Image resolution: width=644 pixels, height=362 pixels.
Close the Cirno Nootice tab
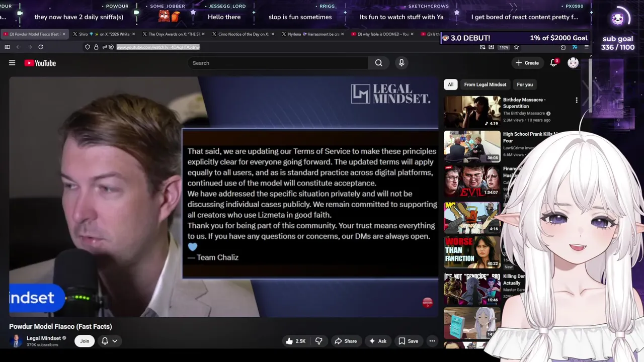pyautogui.click(x=273, y=34)
